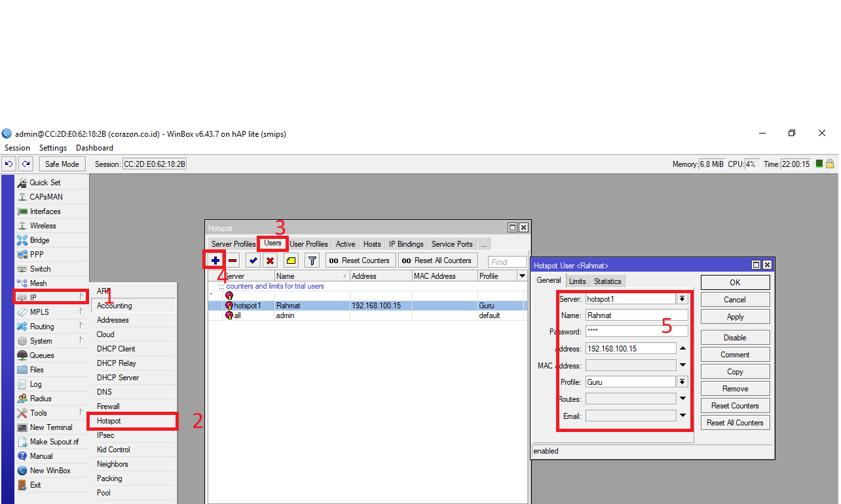The width and height of the screenshot is (841, 504).
Task: Expand Tools submenu in sidebar
Action: [x=82, y=412]
